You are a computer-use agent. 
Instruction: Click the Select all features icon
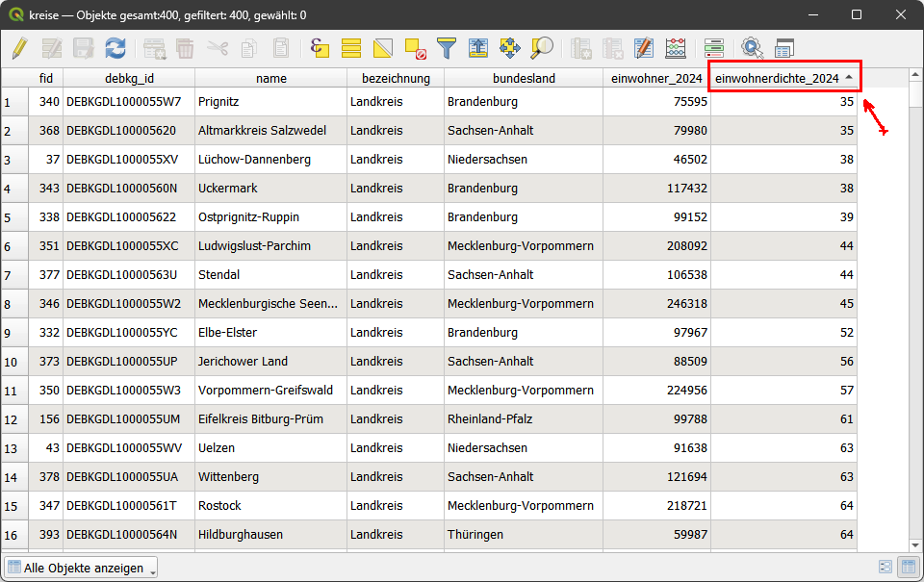pos(351,47)
